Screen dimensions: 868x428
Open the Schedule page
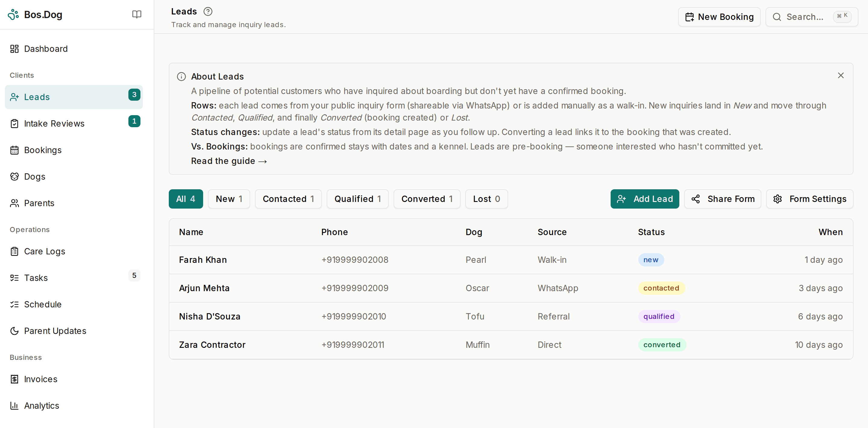pos(74,304)
